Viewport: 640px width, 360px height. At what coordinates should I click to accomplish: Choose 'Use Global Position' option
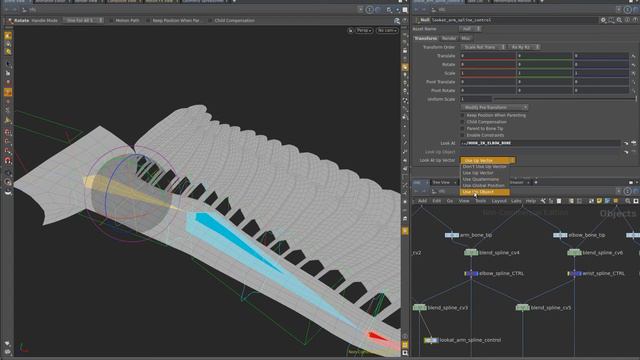[484, 185]
